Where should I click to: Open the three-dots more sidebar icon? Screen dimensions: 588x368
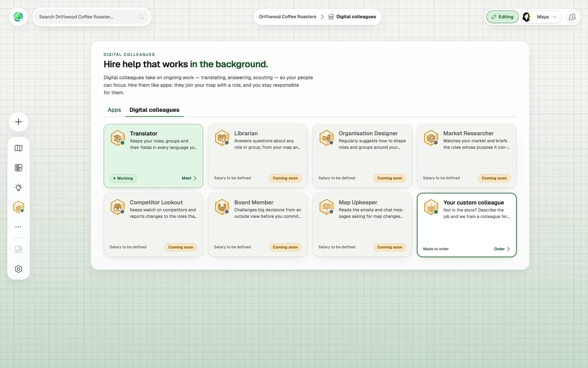point(19,227)
